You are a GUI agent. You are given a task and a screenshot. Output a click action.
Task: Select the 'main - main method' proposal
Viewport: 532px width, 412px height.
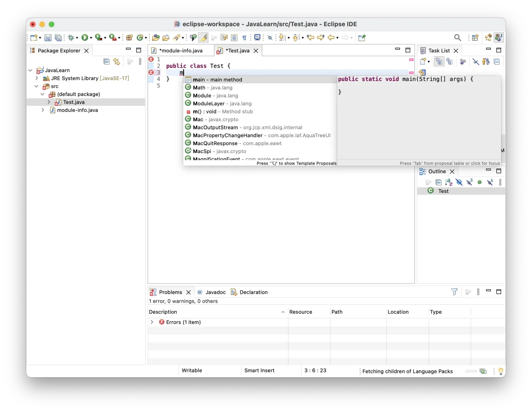point(217,80)
